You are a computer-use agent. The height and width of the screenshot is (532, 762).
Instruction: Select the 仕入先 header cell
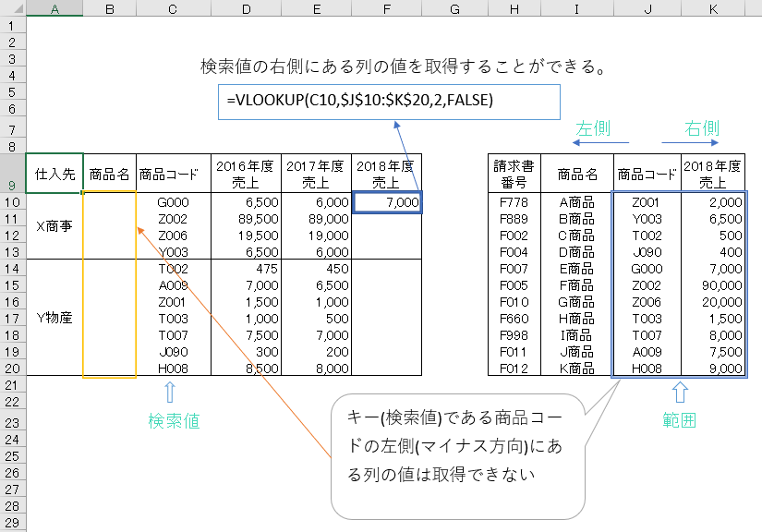[54, 174]
